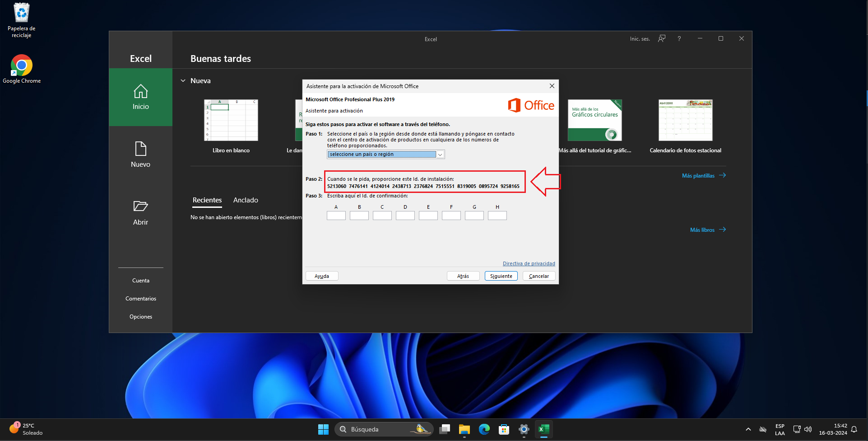This screenshot has width=868, height=441.
Task: Open the Directiva de privacidad link
Action: coord(529,263)
